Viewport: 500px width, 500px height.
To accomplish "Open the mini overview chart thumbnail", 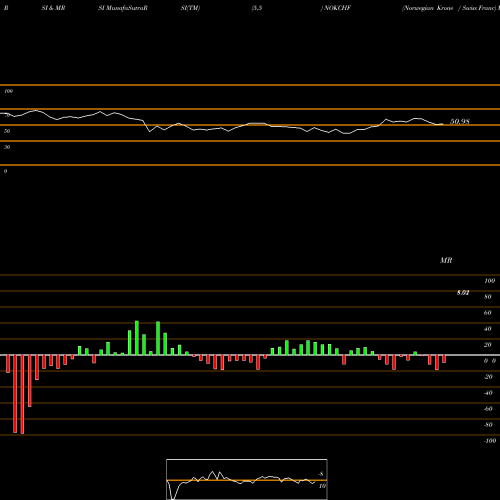I will [247, 479].
